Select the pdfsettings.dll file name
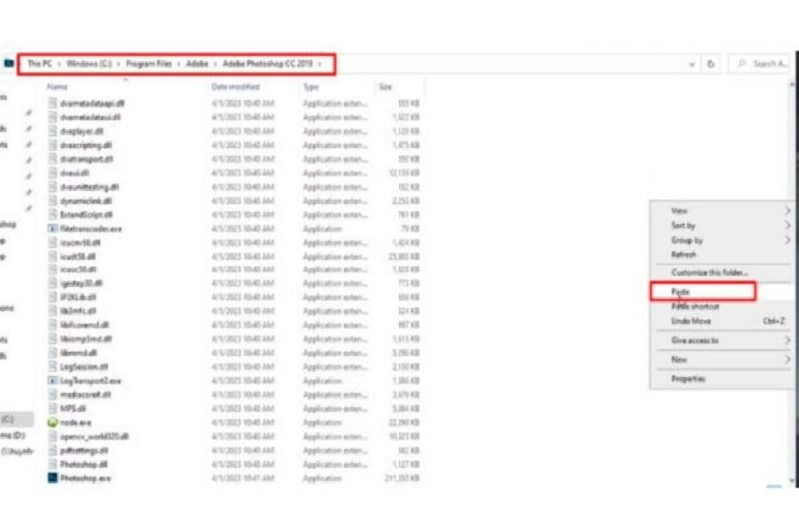 click(84, 450)
